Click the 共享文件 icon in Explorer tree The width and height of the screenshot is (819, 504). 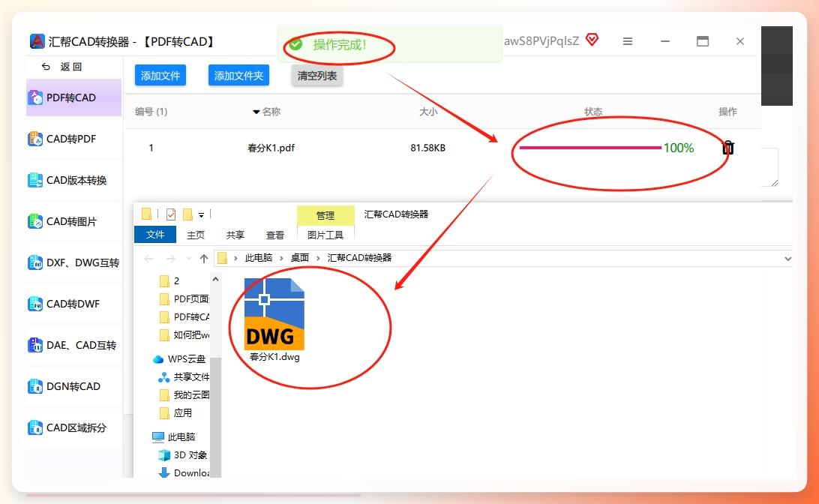164,377
